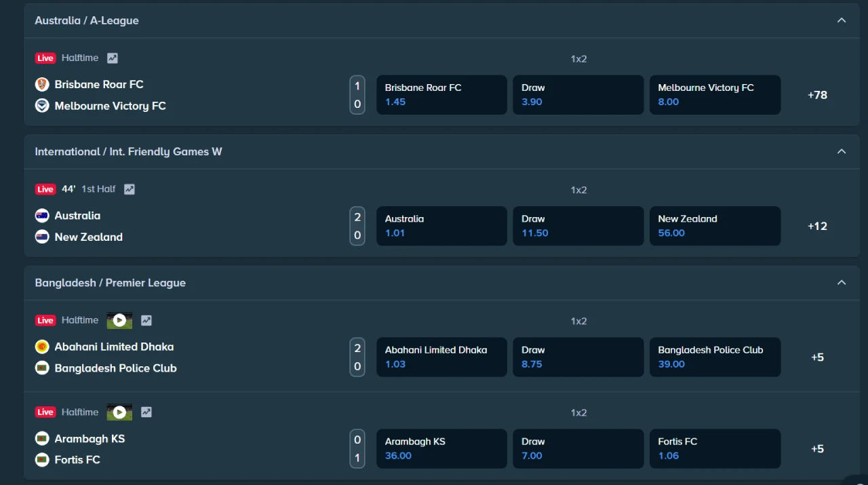Image resolution: width=868 pixels, height=485 pixels.
Task: Open stats chart icon for Brisbane Roar match
Action: tap(113, 58)
